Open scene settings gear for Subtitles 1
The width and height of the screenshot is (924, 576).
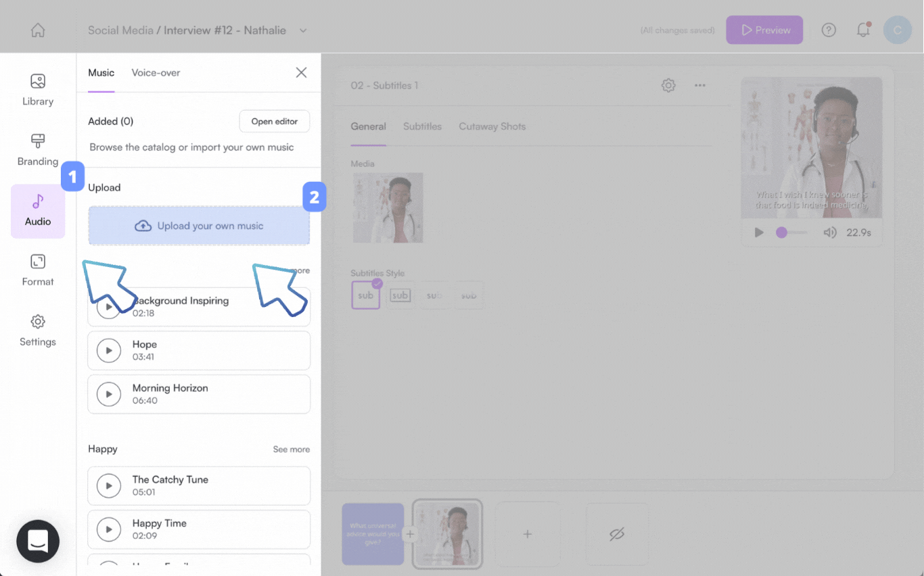tap(668, 85)
